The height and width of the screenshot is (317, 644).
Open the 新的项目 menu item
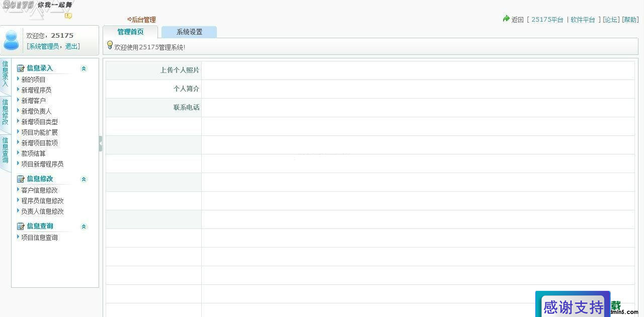click(x=33, y=80)
